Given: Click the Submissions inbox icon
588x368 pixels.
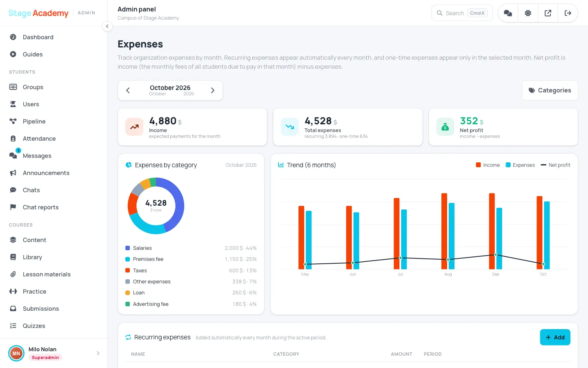Looking at the screenshot, I should [x=13, y=309].
